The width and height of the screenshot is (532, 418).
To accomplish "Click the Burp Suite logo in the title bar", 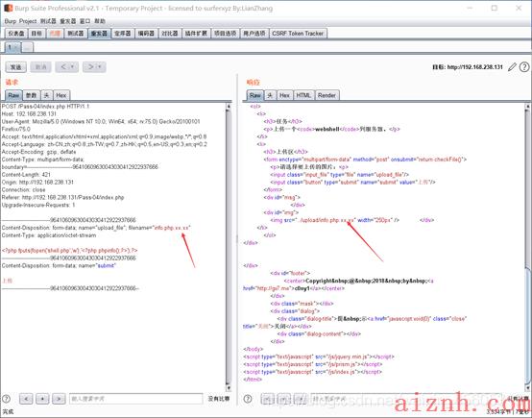I will tap(8, 8).
